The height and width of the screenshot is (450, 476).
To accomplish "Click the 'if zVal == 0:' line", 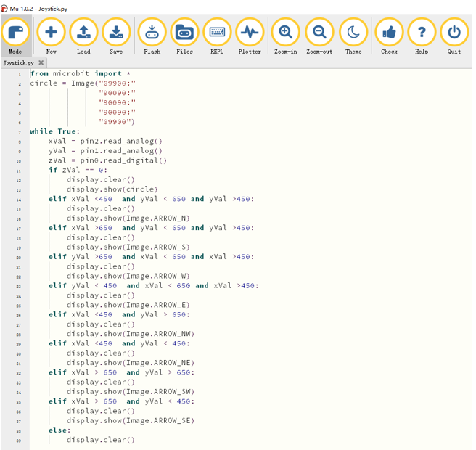I will [78, 170].
